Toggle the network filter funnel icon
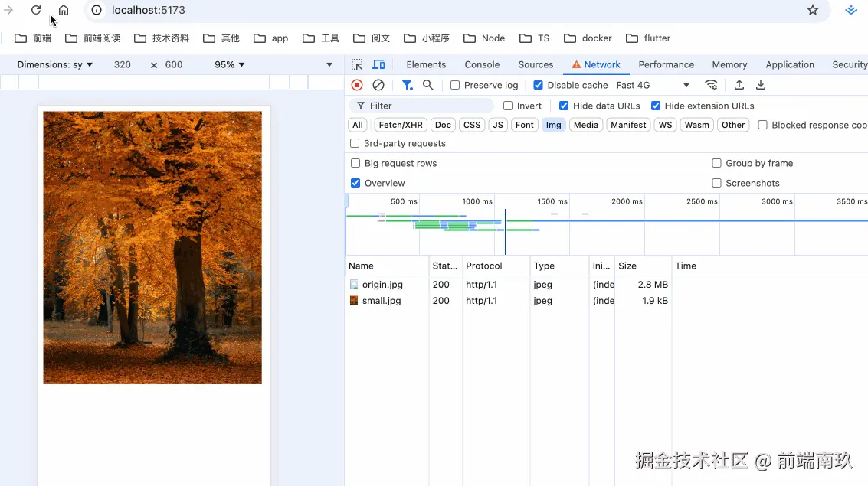 coord(408,85)
